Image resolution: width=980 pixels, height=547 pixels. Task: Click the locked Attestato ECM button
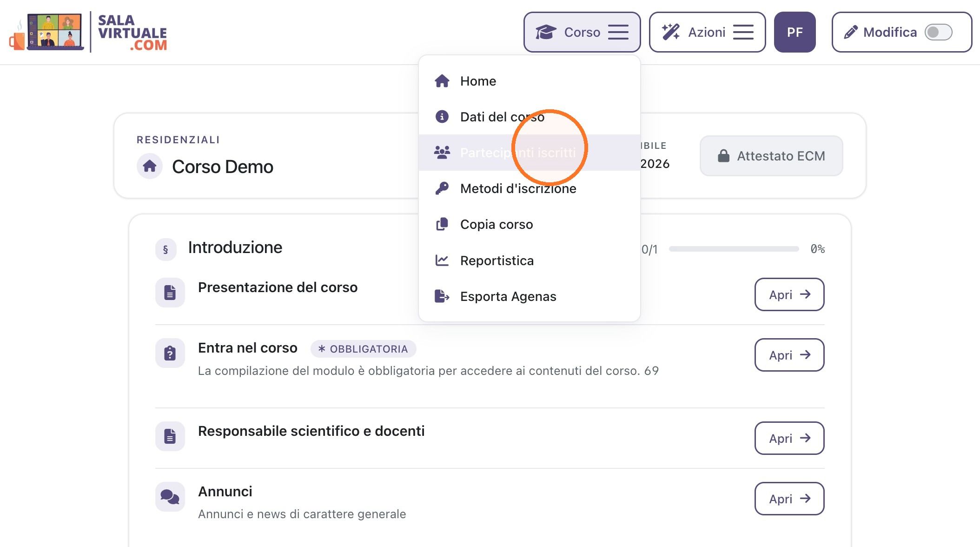(x=771, y=156)
